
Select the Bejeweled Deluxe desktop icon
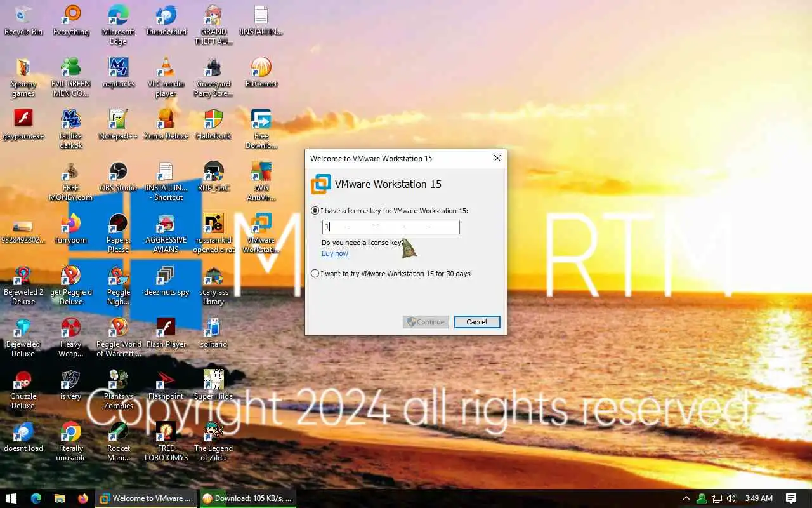pyautogui.click(x=23, y=337)
